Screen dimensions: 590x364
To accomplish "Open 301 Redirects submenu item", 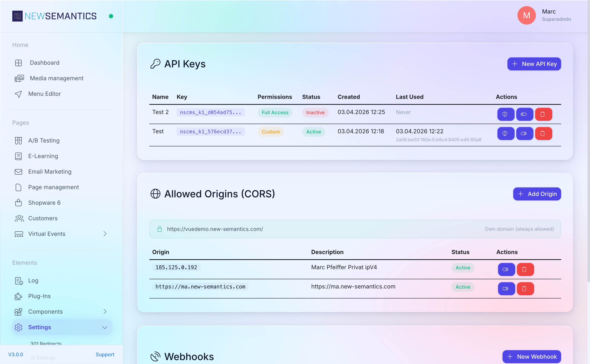I will click(x=46, y=344).
